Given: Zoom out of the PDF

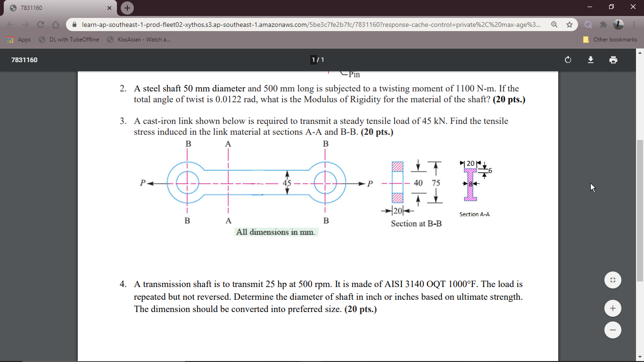Looking at the screenshot, I should [612, 330].
